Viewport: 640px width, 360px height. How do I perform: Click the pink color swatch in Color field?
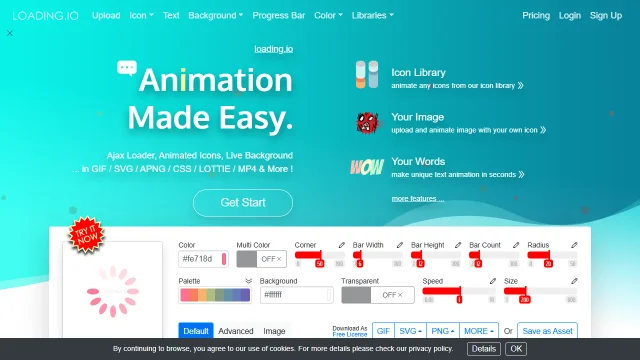click(224, 259)
